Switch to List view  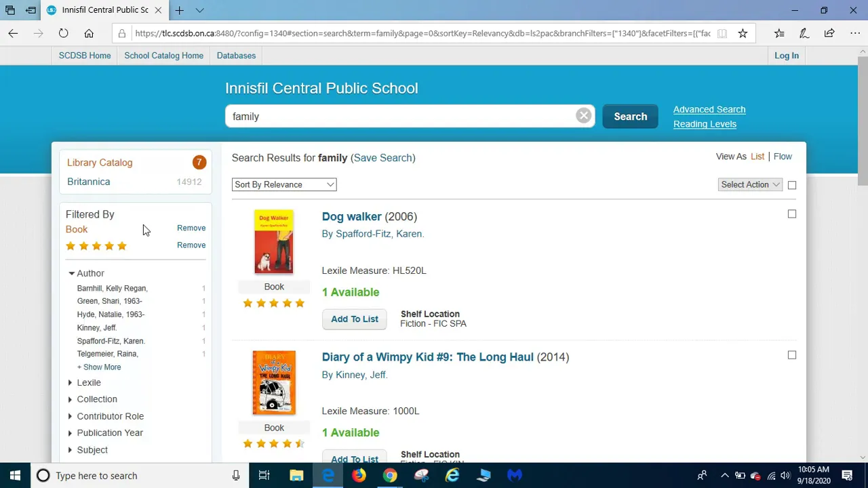(x=757, y=157)
